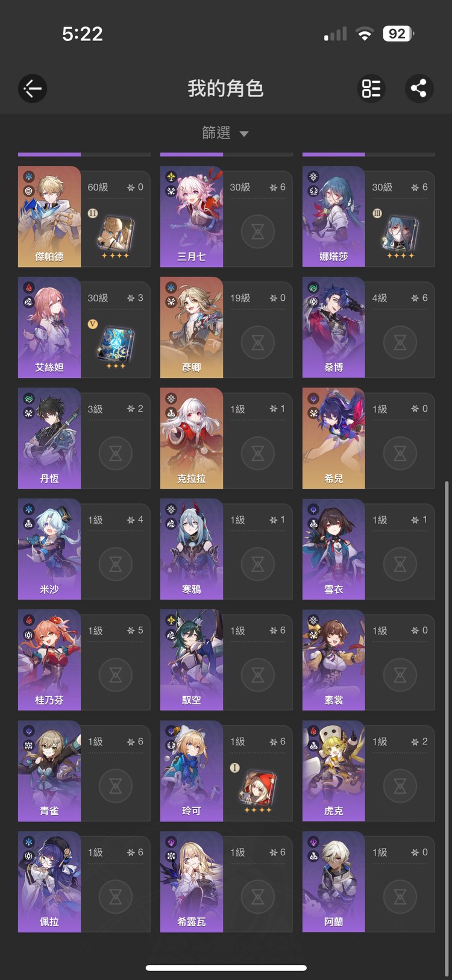Tap 玲可 equipped light cone icon
Viewport: 452px width, 980px height.
(257, 788)
